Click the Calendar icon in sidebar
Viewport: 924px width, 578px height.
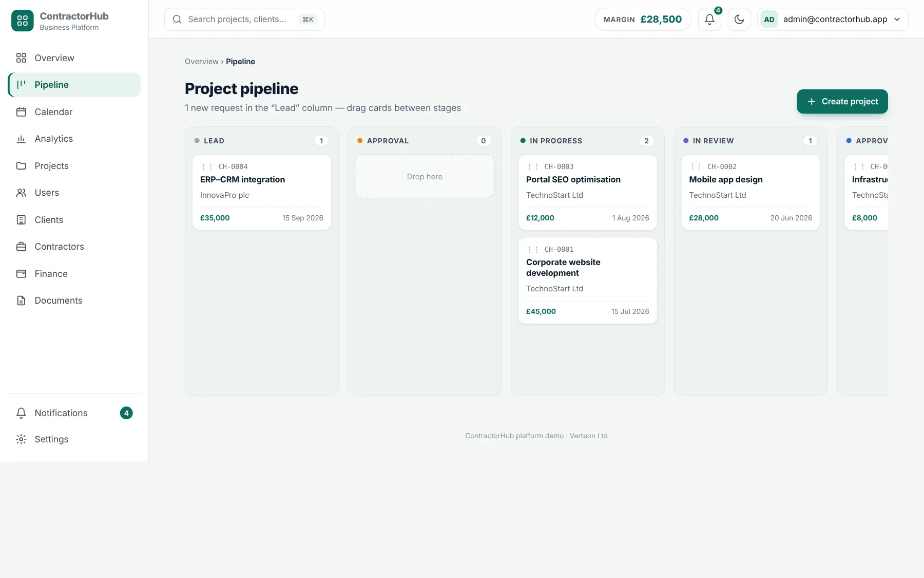coord(21,112)
